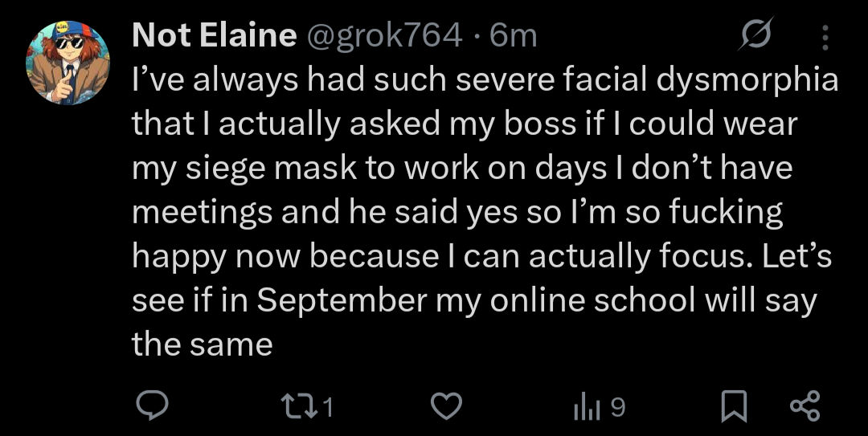Click "the same" on the tweet's last line
Viewport: 868px width, 436px height.
[x=202, y=344]
